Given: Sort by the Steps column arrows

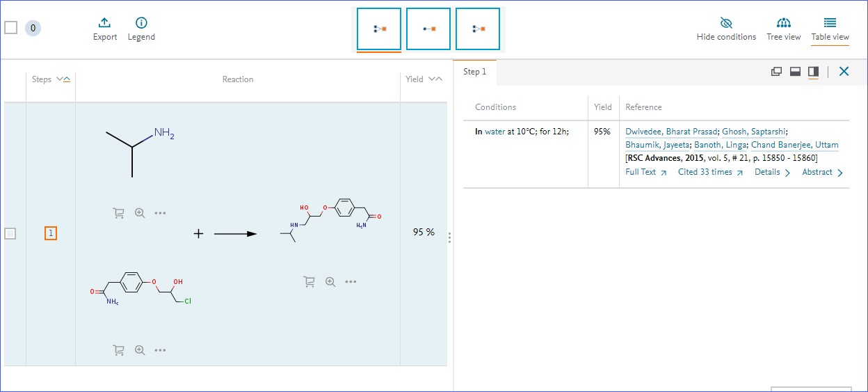Looking at the screenshot, I should pyautogui.click(x=63, y=79).
